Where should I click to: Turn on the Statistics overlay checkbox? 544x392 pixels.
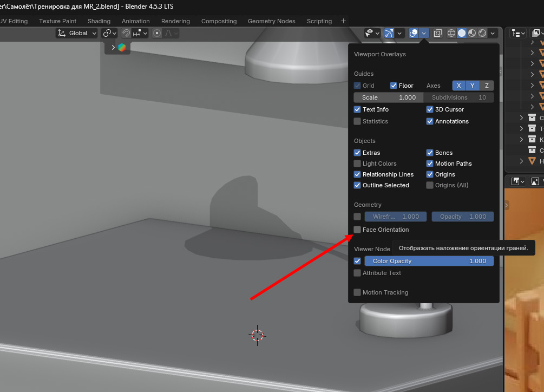357,121
